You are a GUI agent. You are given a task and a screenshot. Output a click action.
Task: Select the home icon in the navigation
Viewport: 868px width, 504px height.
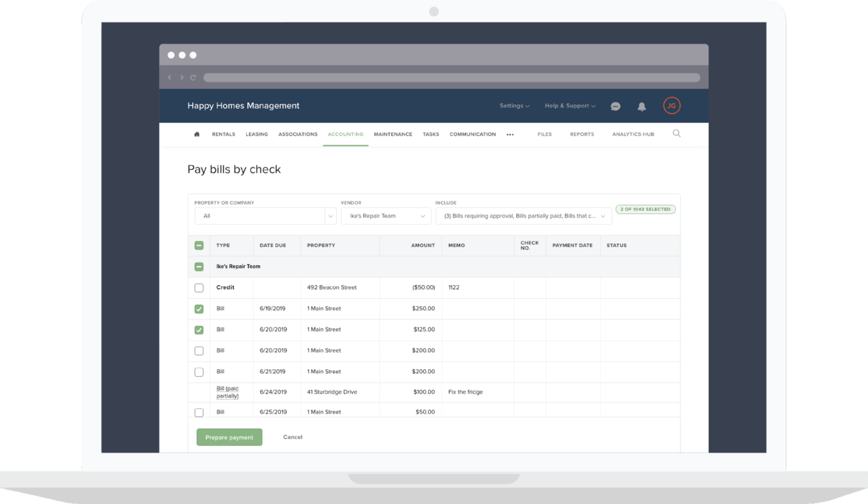click(196, 134)
